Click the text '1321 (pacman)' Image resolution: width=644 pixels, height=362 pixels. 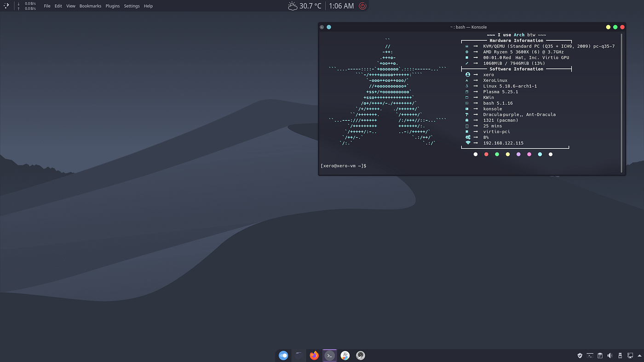tap(500, 120)
